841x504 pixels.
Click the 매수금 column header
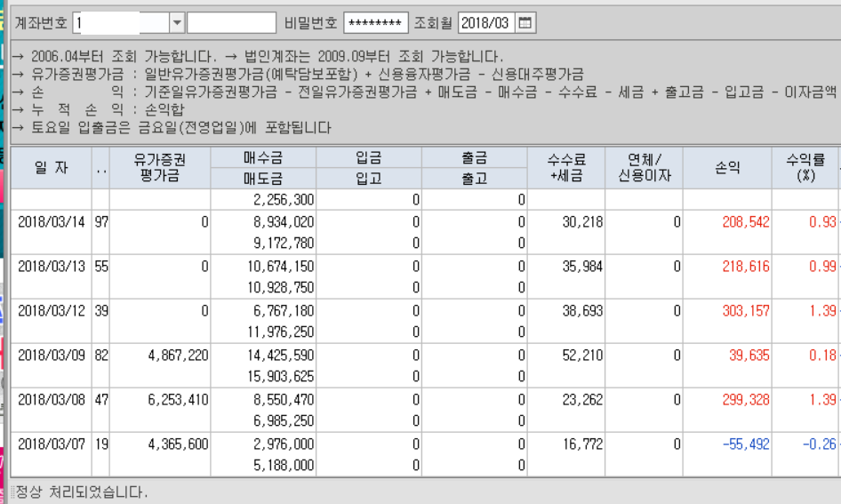(263, 157)
